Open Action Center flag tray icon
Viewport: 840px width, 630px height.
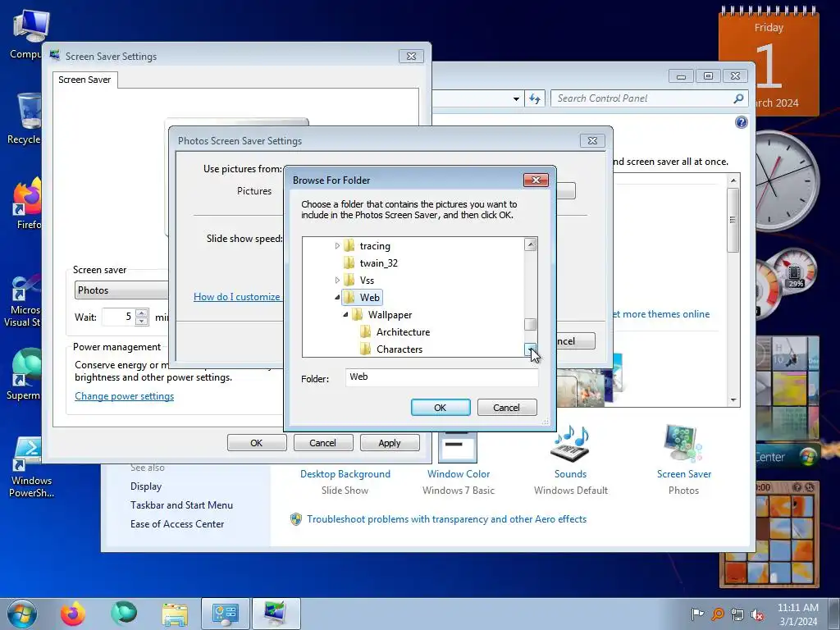(x=697, y=614)
